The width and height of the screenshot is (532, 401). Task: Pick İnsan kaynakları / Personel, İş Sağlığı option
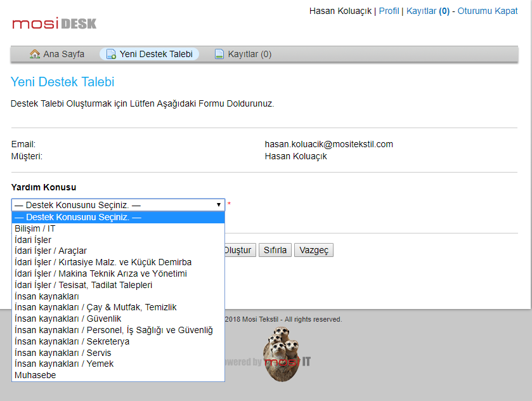point(118,330)
